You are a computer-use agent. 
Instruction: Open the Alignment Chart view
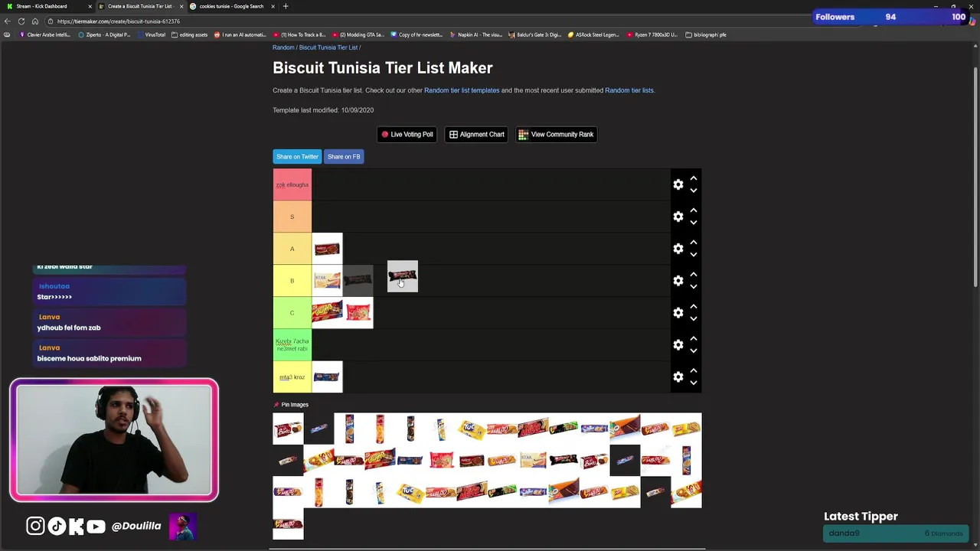click(x=477, y=135)
